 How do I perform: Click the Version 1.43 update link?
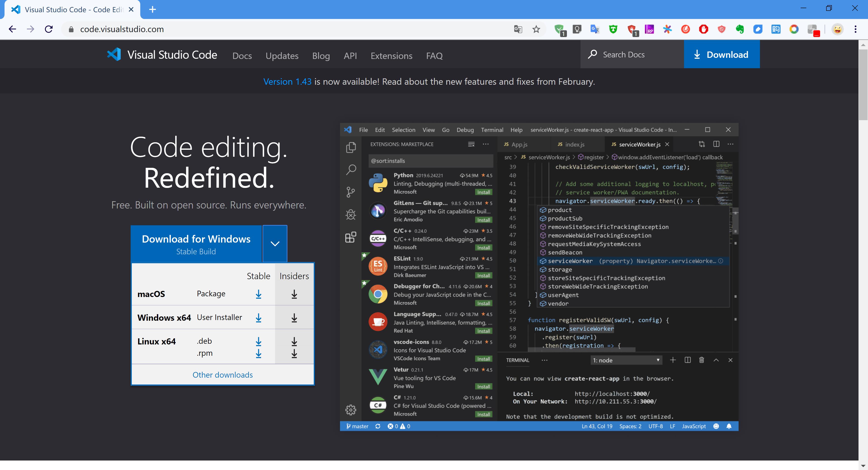pos(287,81)
